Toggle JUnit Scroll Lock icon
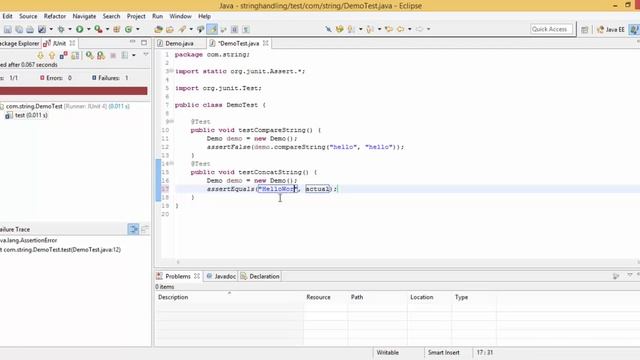The image size is (640, 360). point(75,56)
